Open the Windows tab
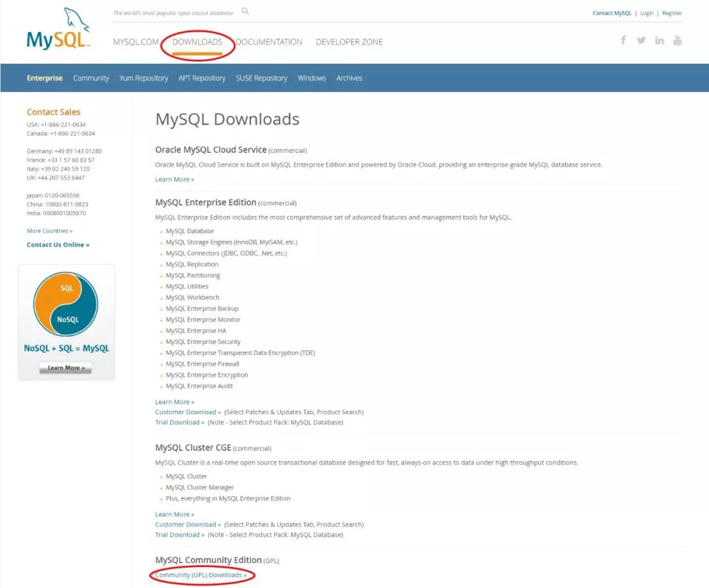Viewport: 709px width, 588px height. click(312, 77)
